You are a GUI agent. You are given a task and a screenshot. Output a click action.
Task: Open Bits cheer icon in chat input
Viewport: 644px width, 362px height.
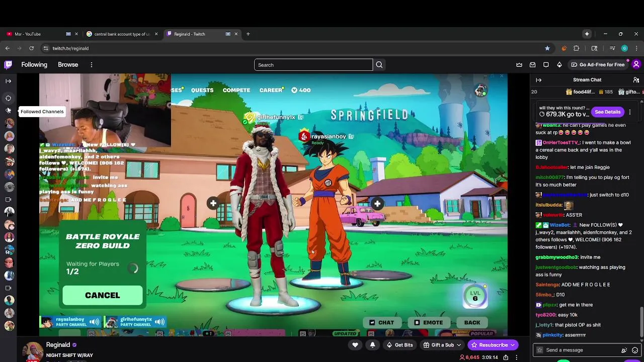[x=624, y=350]
